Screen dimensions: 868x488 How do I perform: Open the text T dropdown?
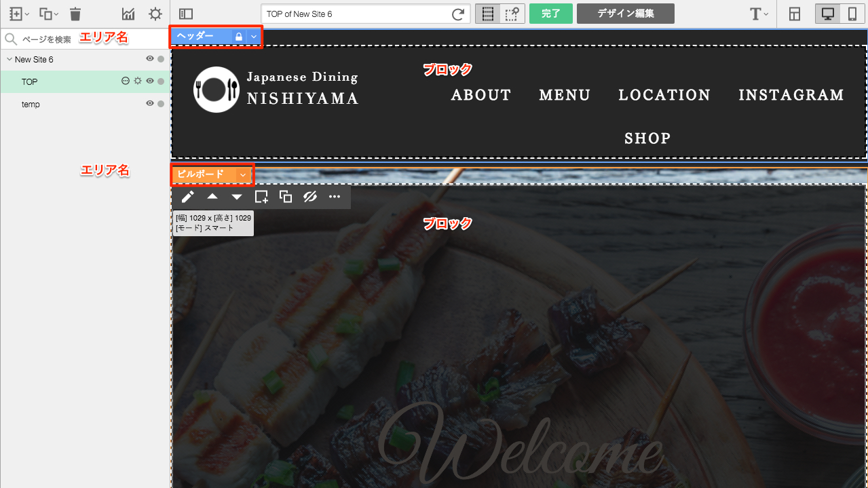coord(759,14)
